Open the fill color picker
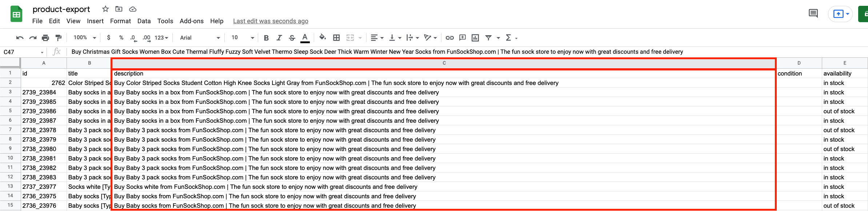Screen dimensions: 868x211 pos(323,37)
